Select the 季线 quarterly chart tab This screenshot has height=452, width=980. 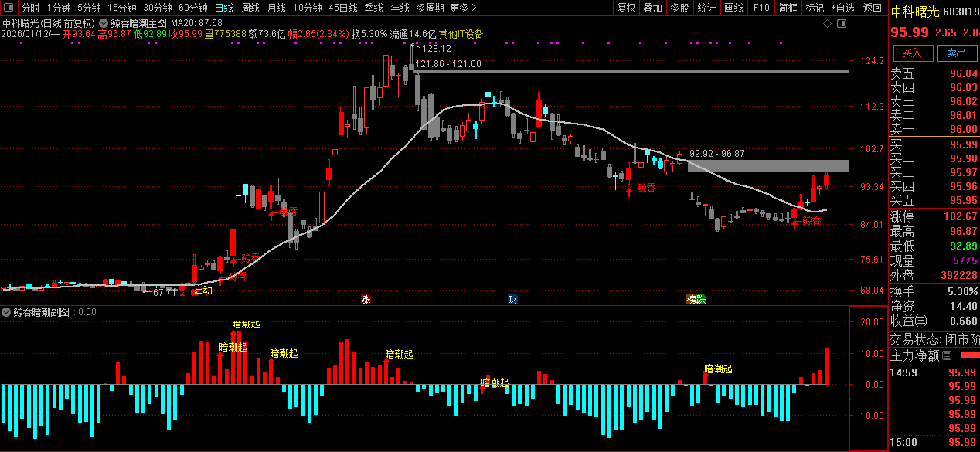coord(374,8)
